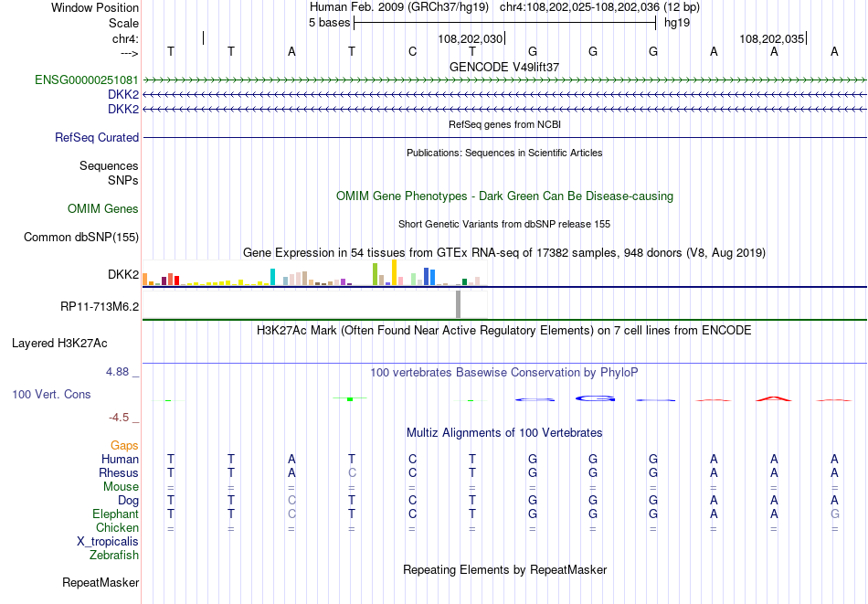The height and width of the screenshot is (604, 868).
Task: Click the 4.88 PhyloP upper value
Action: 117,372
